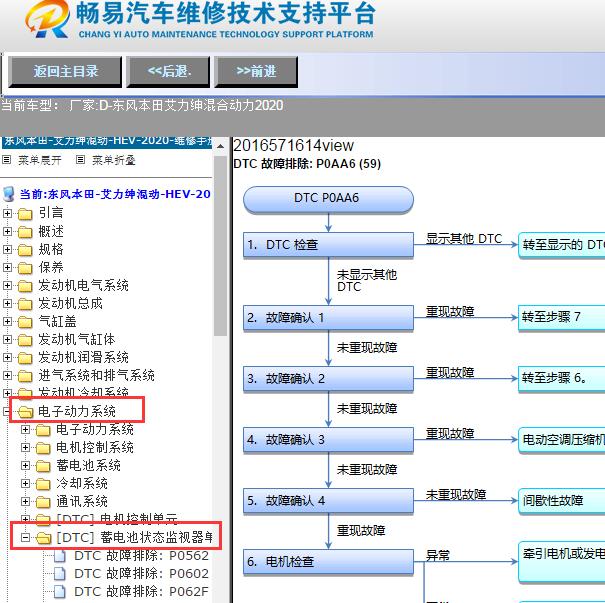Click document icon of DTC 故障排除: P062F
The height and width of the screenshot is (603, 605).
click(x=59, y=591)
